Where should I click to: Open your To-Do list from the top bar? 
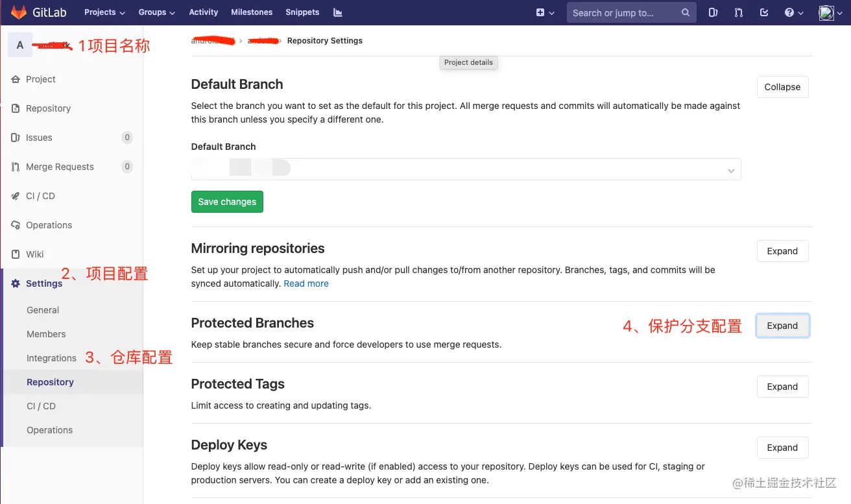click(765, 12)
